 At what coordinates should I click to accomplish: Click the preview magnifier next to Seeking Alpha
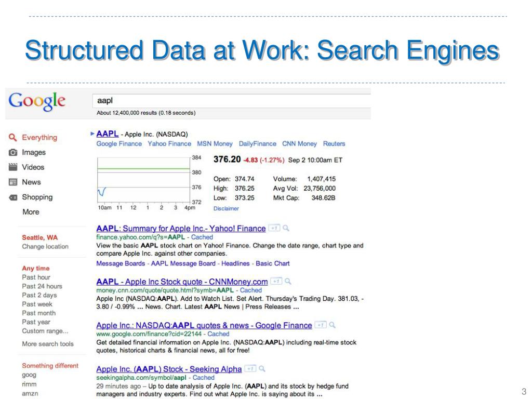click(x=262, y=368)
